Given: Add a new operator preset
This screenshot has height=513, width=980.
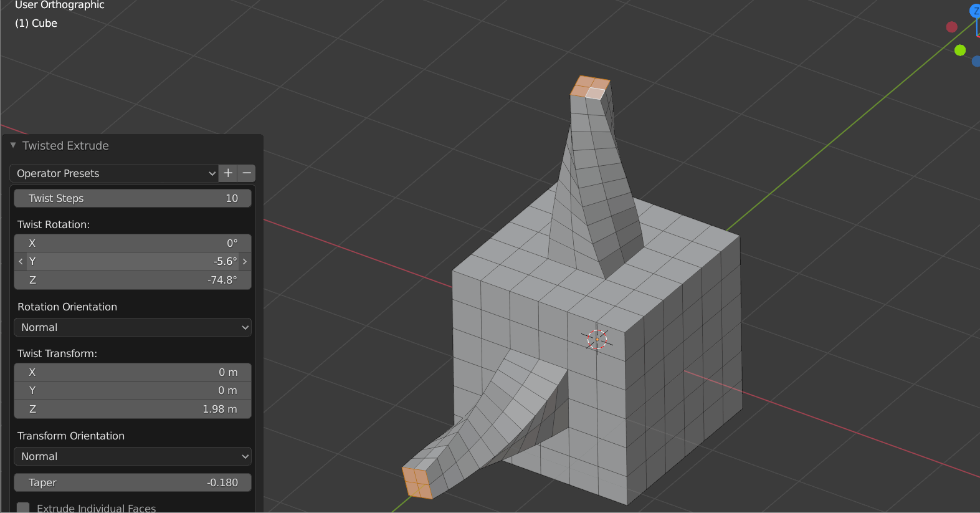Looking at the screenshot, I should (228, 173).
